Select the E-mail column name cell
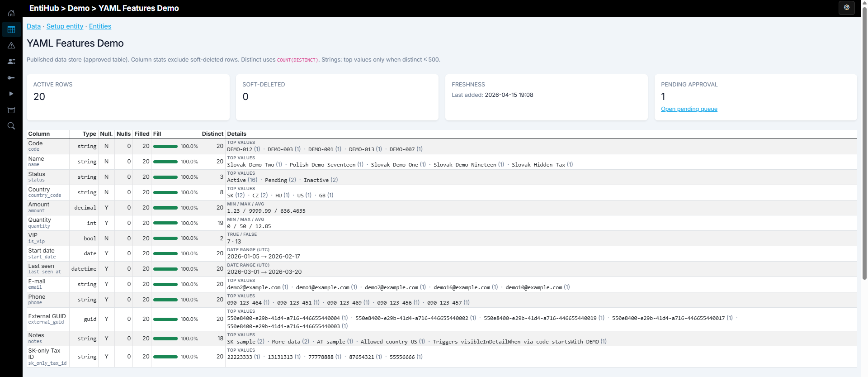Screen dimensions: 868x377 click(x=48, y=284)
